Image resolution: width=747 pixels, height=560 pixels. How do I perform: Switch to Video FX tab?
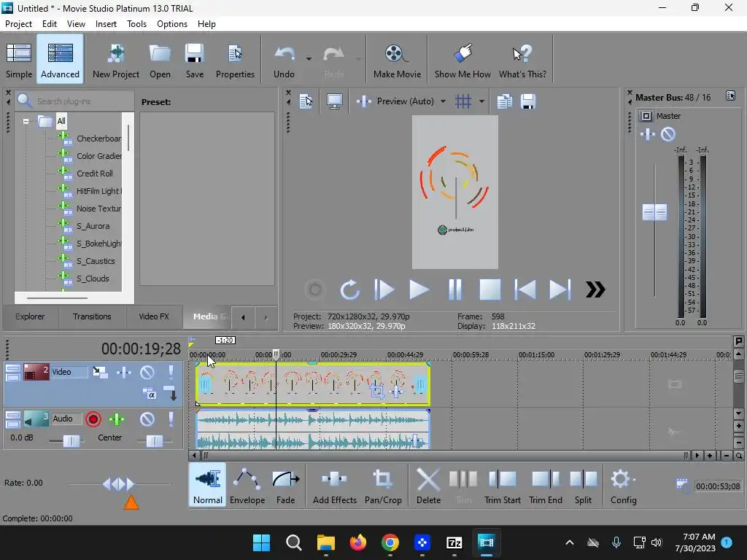(154, 316)
